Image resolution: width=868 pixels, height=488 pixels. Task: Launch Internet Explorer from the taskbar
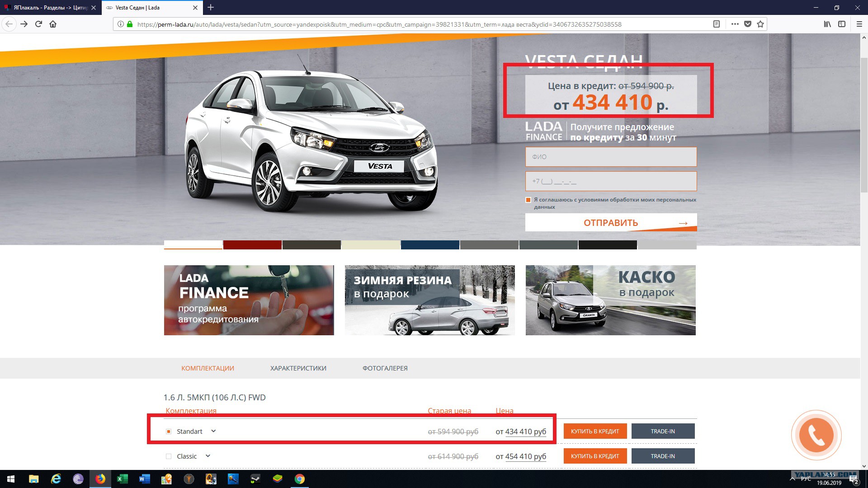tap(56, 479)
